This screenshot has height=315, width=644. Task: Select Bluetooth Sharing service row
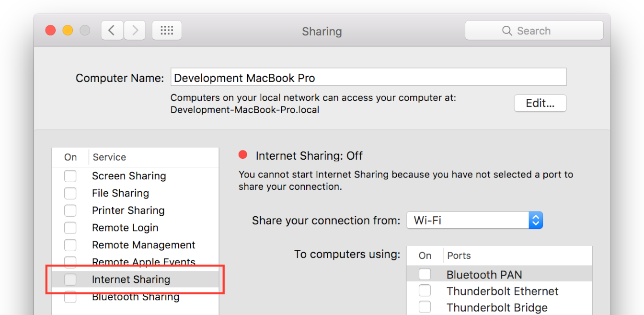tap(136, 297)
